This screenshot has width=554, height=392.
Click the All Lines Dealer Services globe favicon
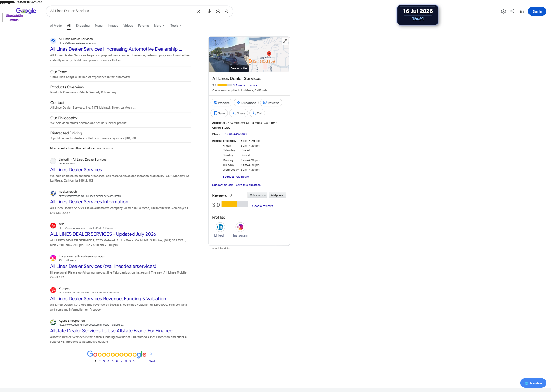click(x=53, y=41)
